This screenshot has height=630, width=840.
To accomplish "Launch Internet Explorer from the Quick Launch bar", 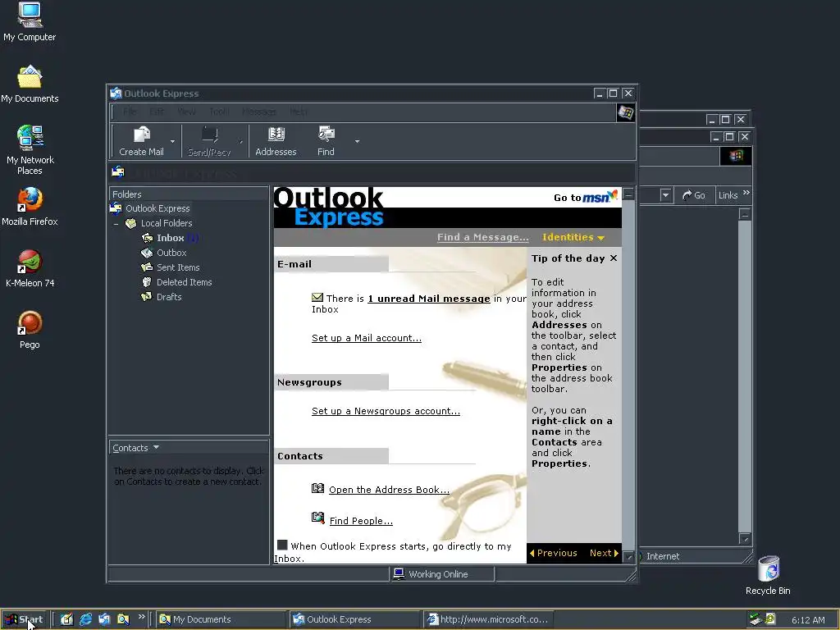I will (85, 619).
